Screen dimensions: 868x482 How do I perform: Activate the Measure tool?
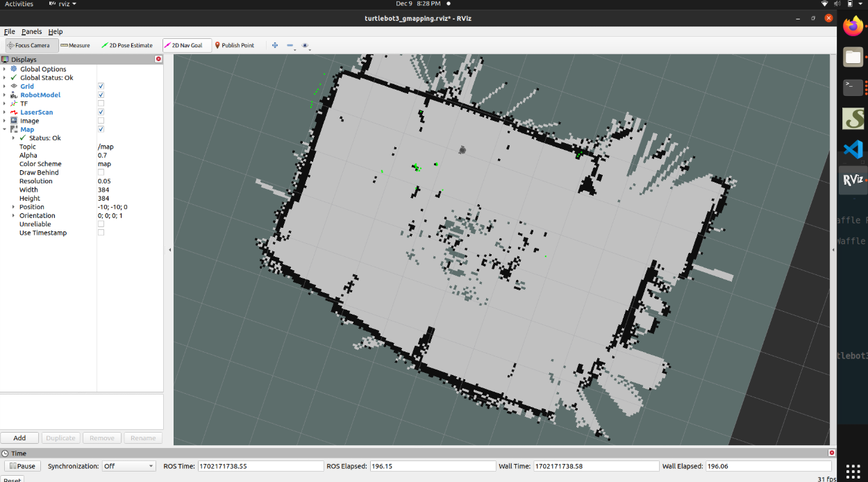tap(75, 45)
